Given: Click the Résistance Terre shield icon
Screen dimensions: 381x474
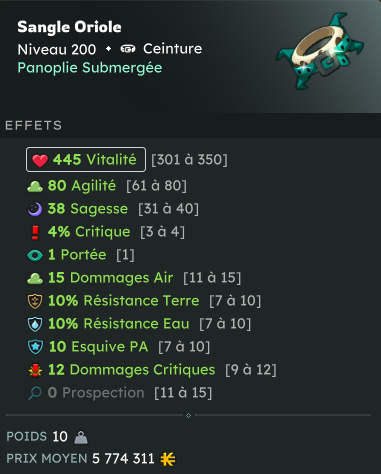Looking at the screenshot, I should pos(35,301).
